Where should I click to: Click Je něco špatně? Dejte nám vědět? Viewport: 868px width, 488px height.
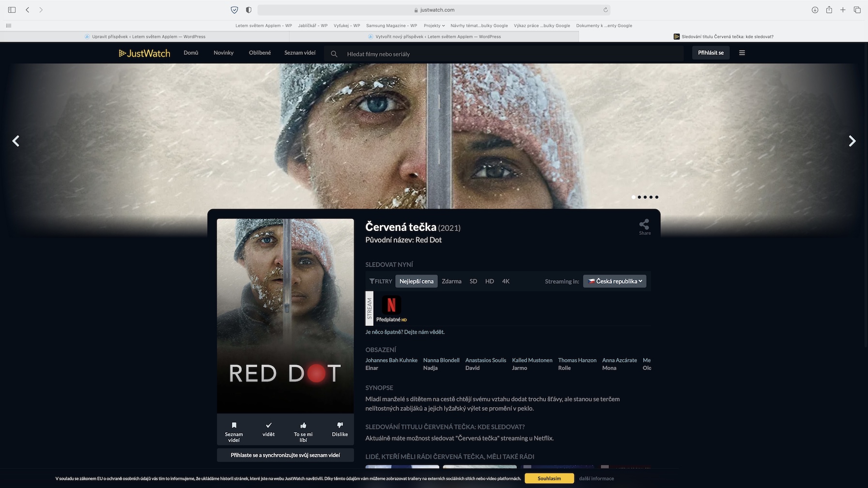point(405,332)
